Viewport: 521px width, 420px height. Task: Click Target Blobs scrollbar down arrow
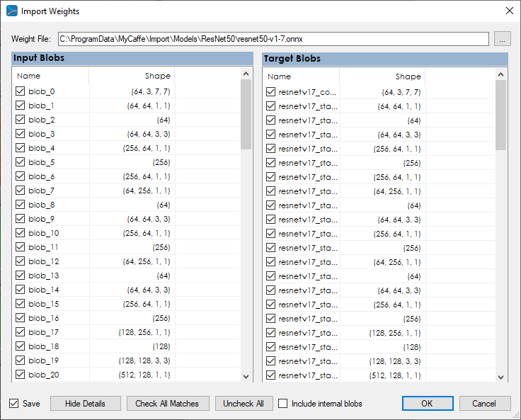pyautogui.click(x=501, y=377)
